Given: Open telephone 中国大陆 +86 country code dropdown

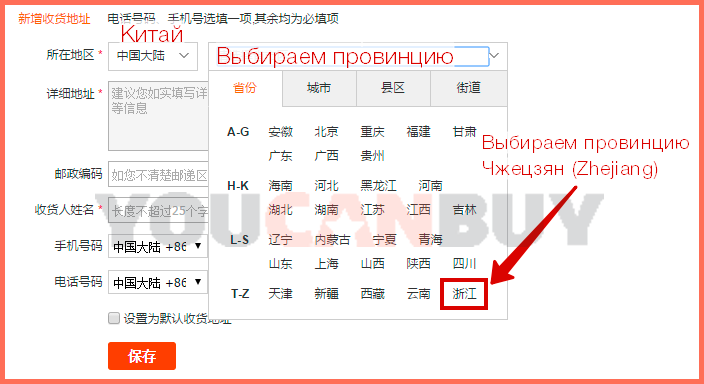Looking at the screenshot, I should pyautogui.click(x=158, y=282).
